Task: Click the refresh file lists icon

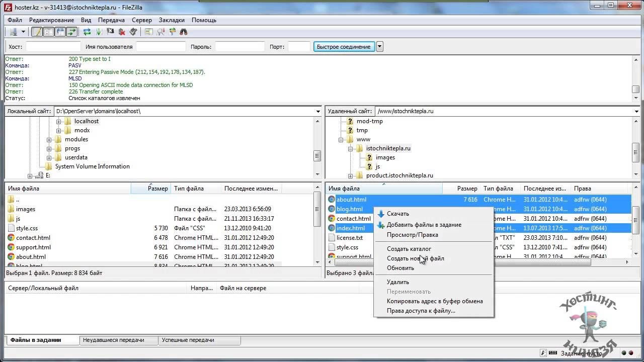Action: tap(87, 32)
